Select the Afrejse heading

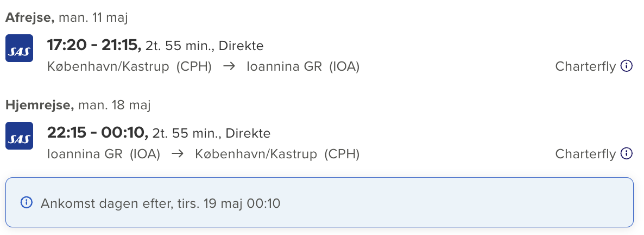pyautogui.click(x=29, y=17)
